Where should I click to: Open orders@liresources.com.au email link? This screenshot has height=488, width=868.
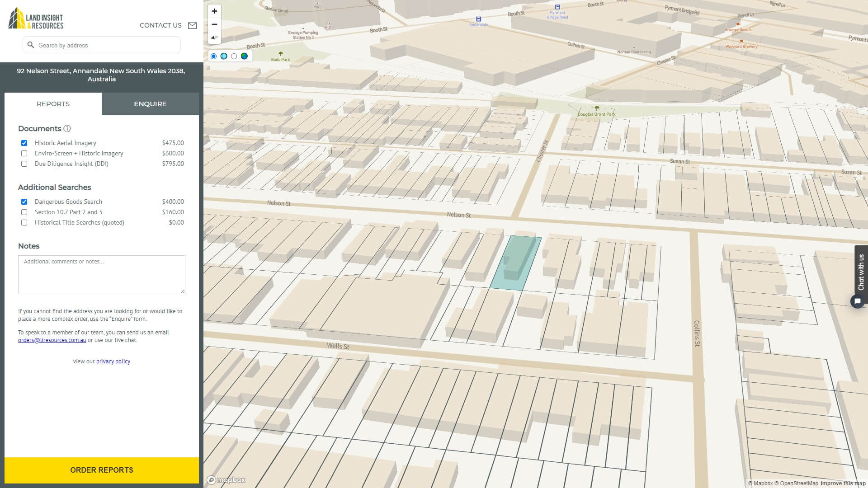(52, 340)
